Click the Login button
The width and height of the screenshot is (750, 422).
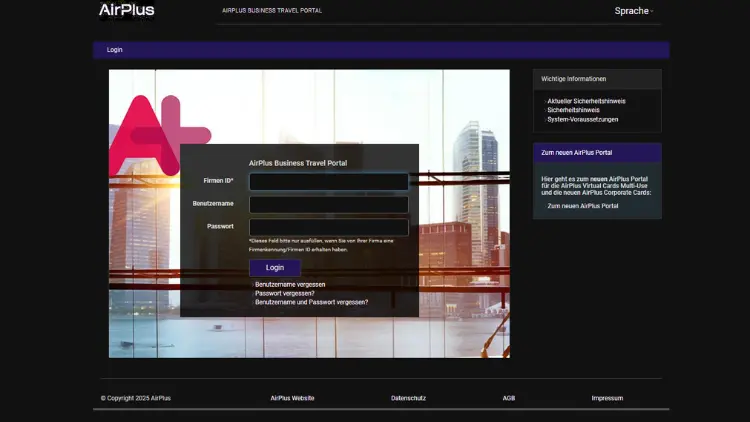275,268
